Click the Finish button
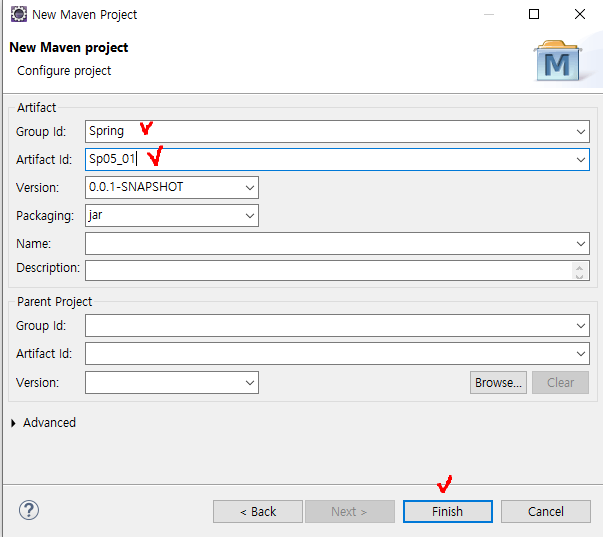The image size is (603, 537). pyautogui.click(x=448, y=511)
